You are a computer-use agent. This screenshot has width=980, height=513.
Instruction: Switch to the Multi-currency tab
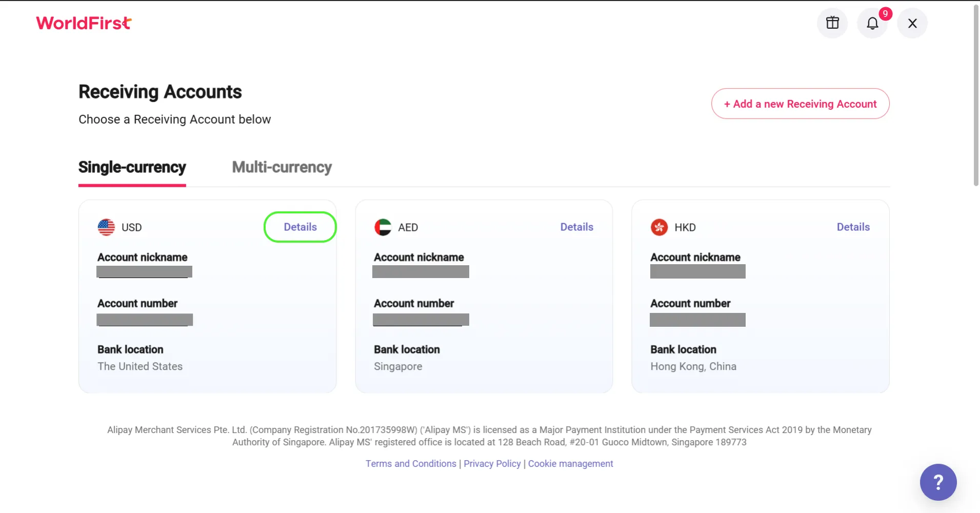282,167
